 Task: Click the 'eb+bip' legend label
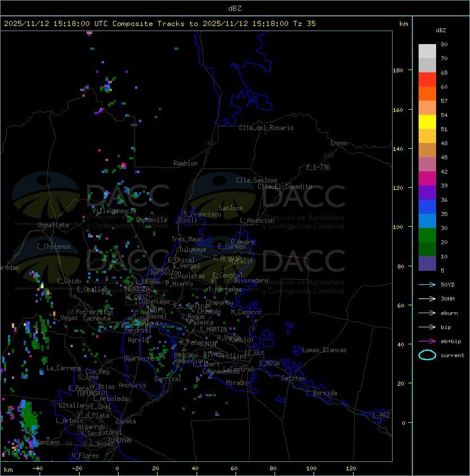point(451,341)
